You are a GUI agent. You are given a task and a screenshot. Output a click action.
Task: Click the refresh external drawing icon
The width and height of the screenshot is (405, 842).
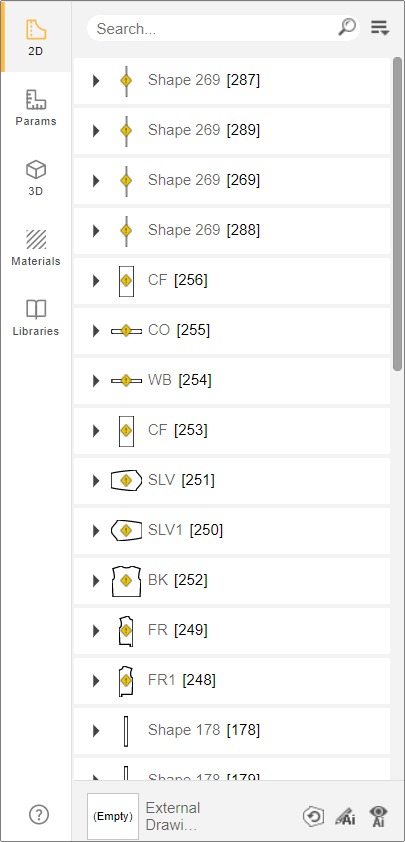click(313, 816)
